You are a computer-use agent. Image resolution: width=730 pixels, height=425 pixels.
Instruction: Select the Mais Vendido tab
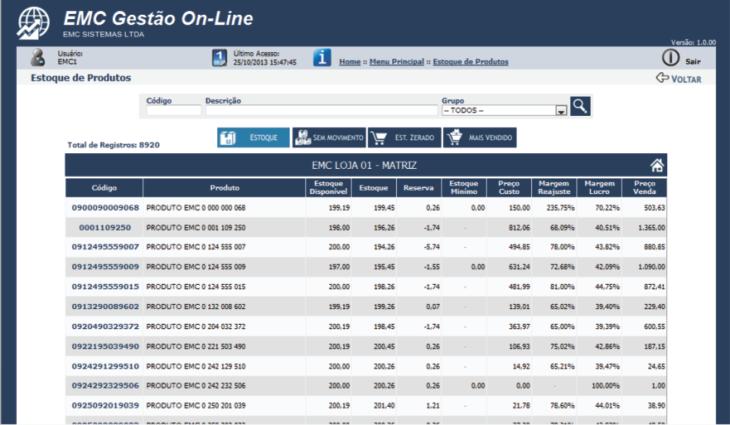[480, 138]
